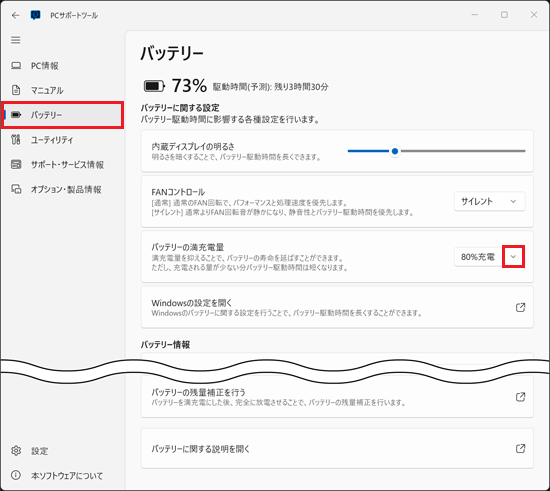Close the PCサポートツール window
Screen dimensions: 550x491
pyautogui.click(x=534, y=15)
